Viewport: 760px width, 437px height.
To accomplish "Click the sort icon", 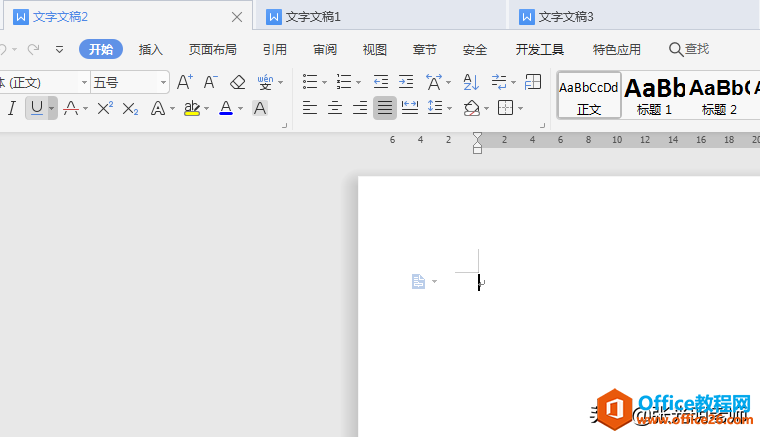I will coord(471,82).
